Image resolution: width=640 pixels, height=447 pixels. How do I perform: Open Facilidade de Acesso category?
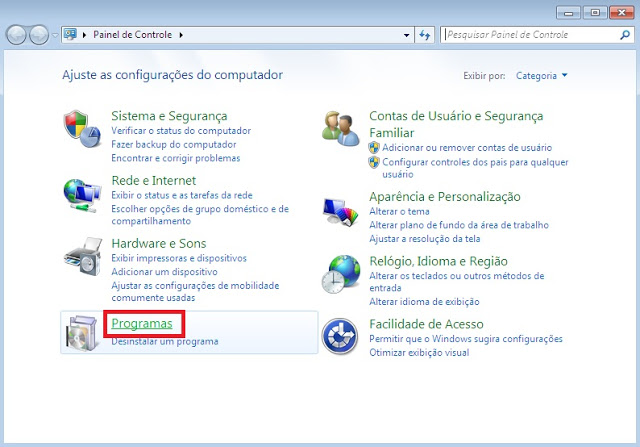[x=426, y=324]
